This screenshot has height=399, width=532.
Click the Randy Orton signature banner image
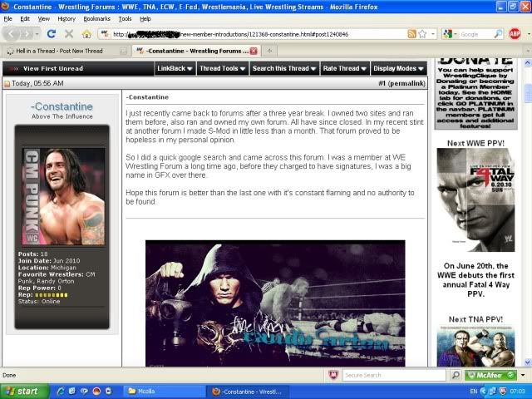[275, 303]
